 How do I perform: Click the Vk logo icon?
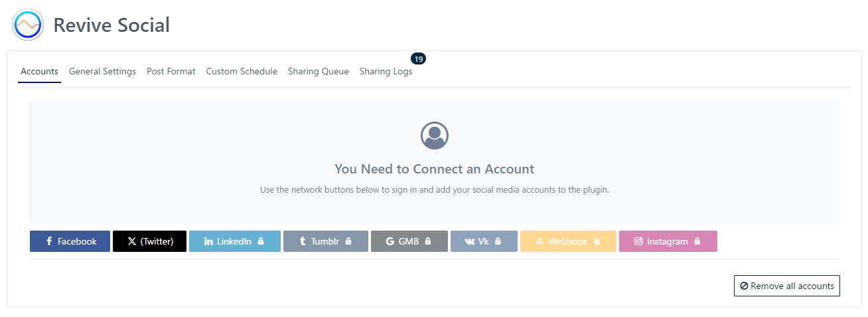click(x=470, y=241)
